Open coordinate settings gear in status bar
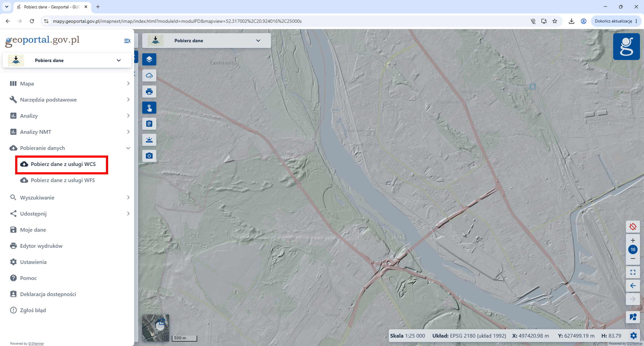 (x=633, y=335)
